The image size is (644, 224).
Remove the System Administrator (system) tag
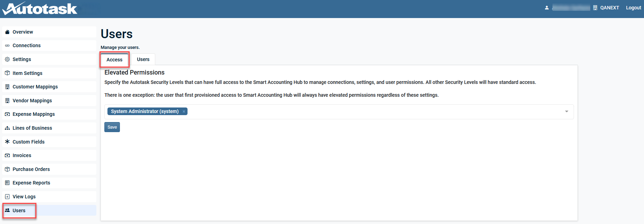[184, 112]
